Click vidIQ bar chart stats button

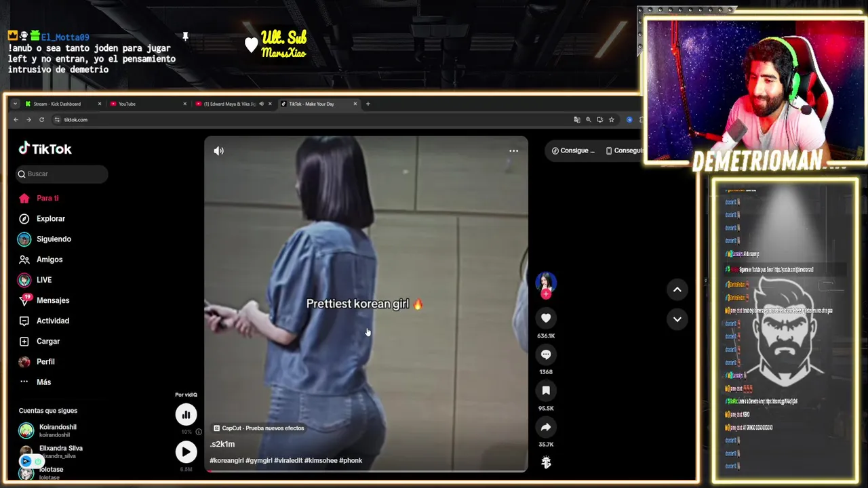coord(186,415)
